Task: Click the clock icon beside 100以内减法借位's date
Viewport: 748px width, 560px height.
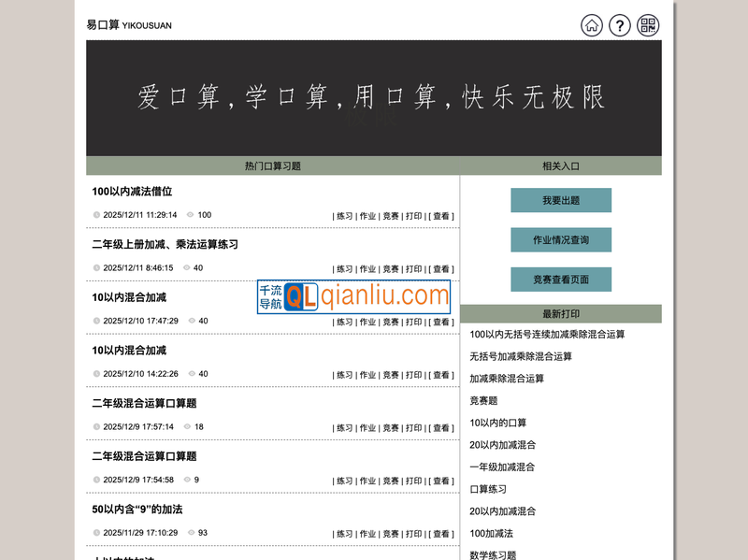Action: pos(96,214)
